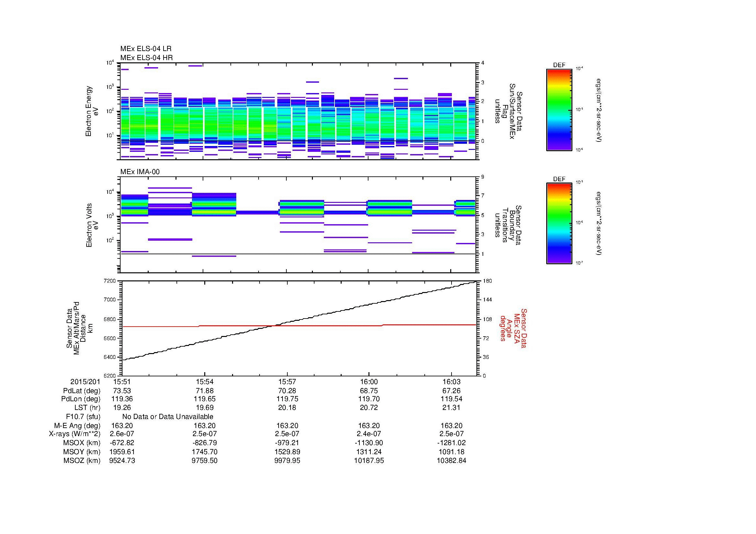This screenshot has width=756, height=534.
Task: Click the MEx IMA-00 panel title
Action: [x=140, y=172]
